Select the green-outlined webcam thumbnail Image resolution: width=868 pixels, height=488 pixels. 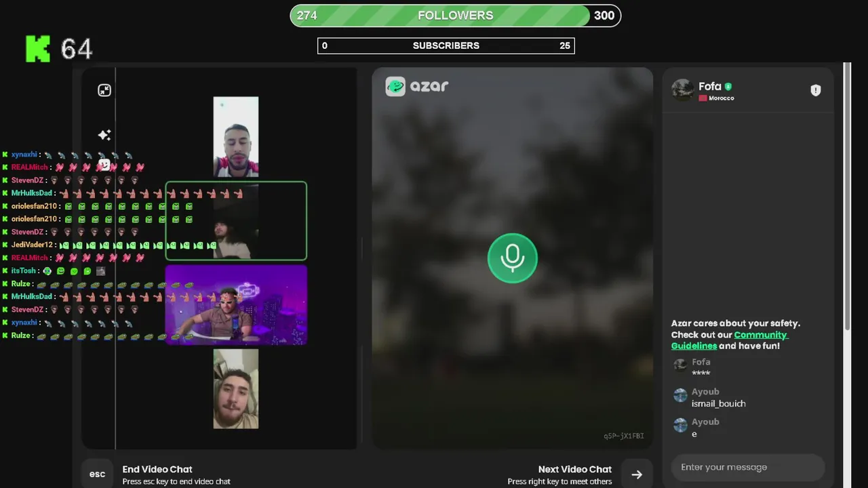(236, 221)
